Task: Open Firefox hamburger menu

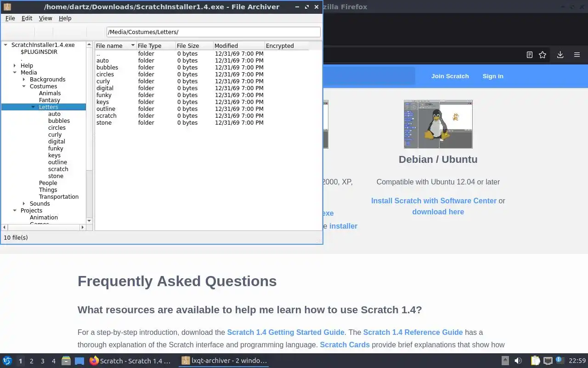Action: [x=577, y=55]
